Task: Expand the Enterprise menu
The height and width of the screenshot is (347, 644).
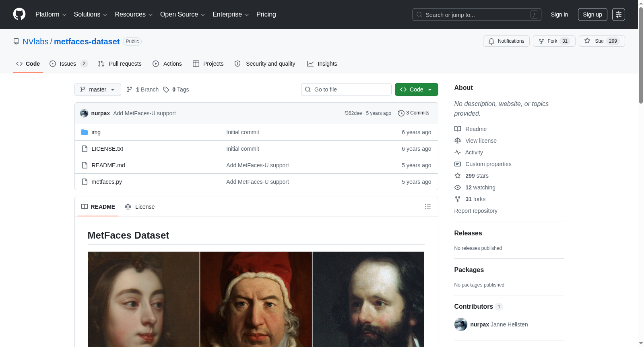Action: point(231,15)
